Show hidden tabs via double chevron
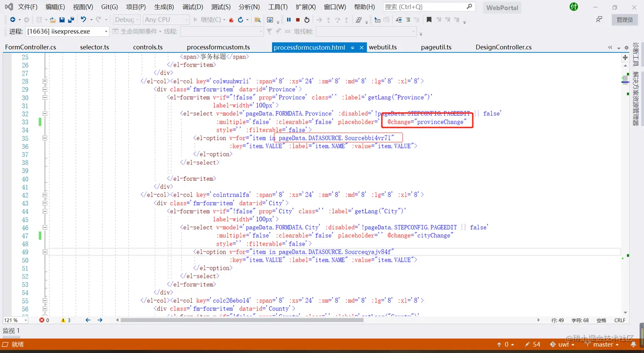This screenshot has width=644, height=353. (610, 47)
